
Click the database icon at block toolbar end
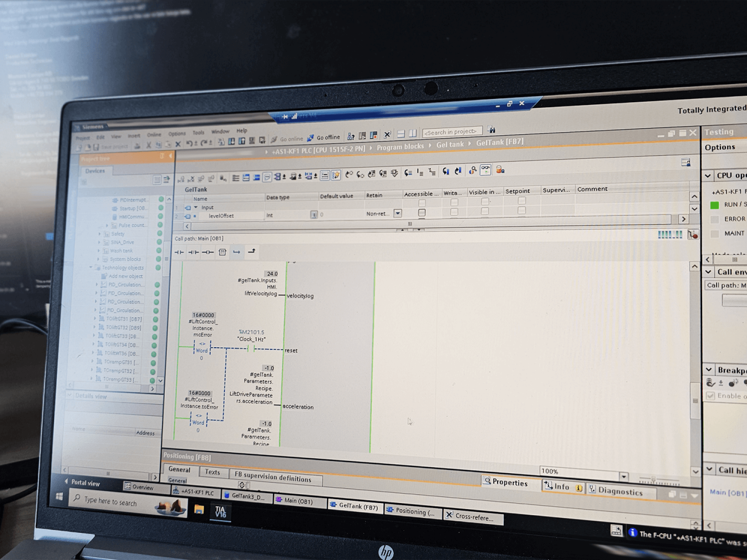[500, 169]
